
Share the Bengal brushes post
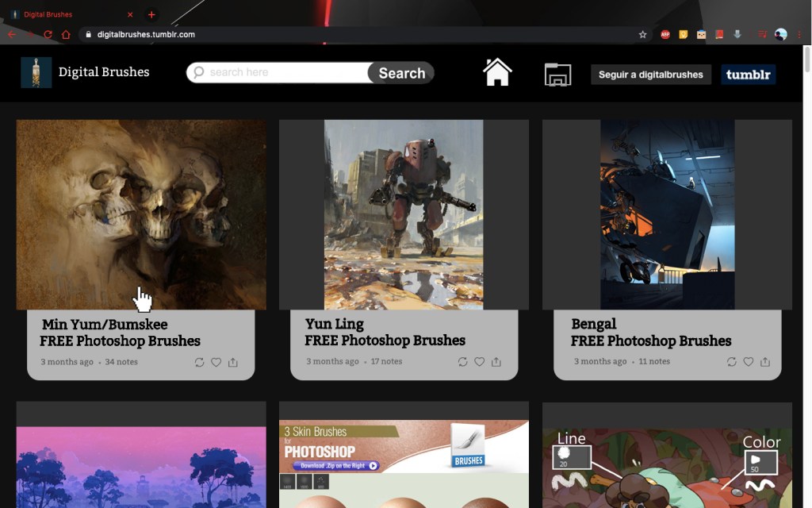[x=764, y=362]
